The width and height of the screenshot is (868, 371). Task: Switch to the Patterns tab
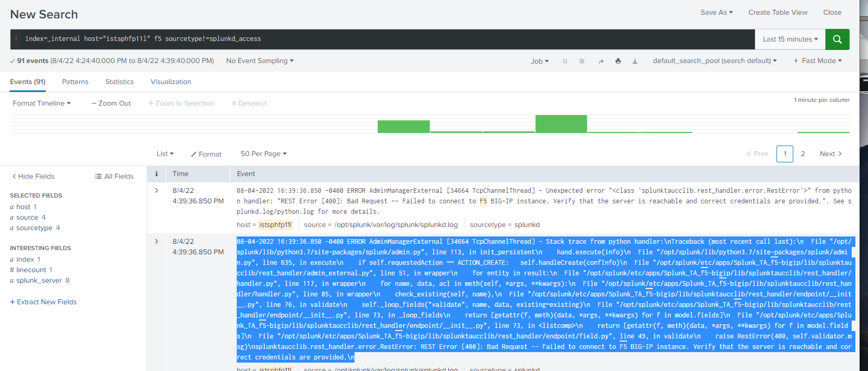pyautogui.click(x=75, y=82)
